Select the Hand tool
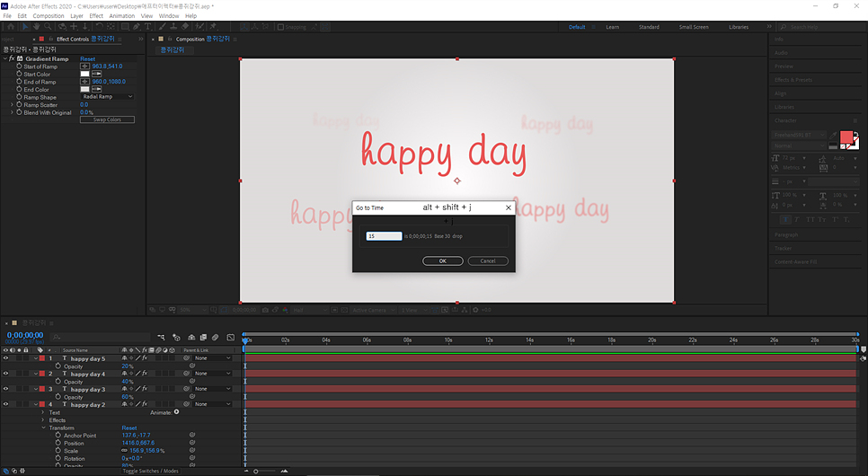868x476 pixels. [37, 27]
